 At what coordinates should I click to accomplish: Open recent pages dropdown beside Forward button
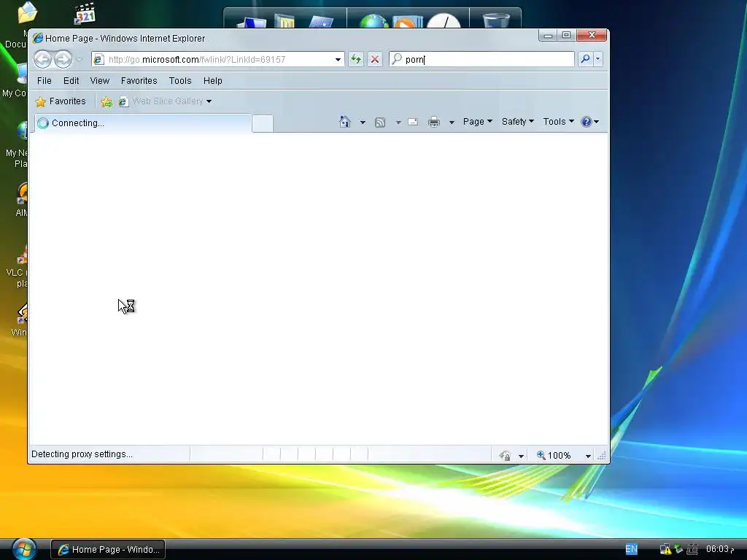(x=79, y=60)
